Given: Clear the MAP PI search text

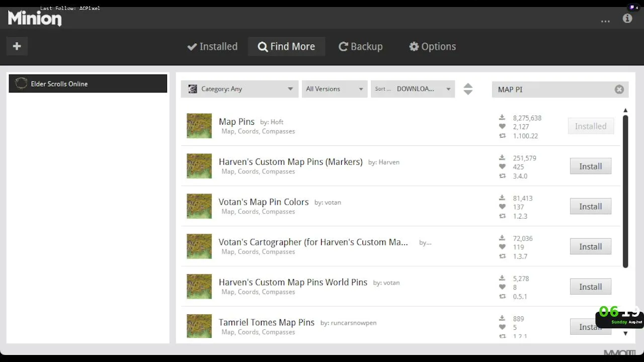Looking at the screenshot, I should 619,89.
